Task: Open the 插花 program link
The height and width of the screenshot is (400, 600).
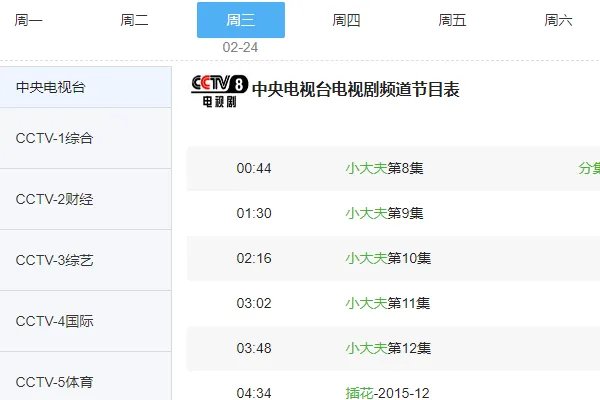Action: click(359, 393)
